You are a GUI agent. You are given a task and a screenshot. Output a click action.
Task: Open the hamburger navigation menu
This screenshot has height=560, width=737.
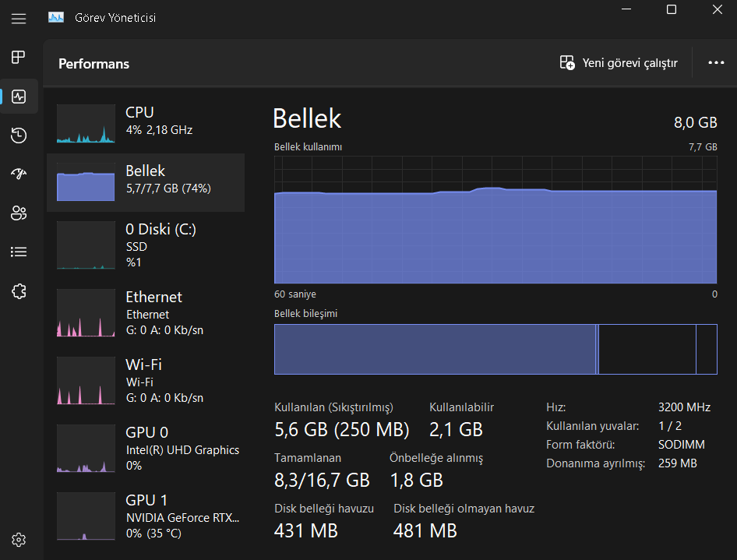19,18
